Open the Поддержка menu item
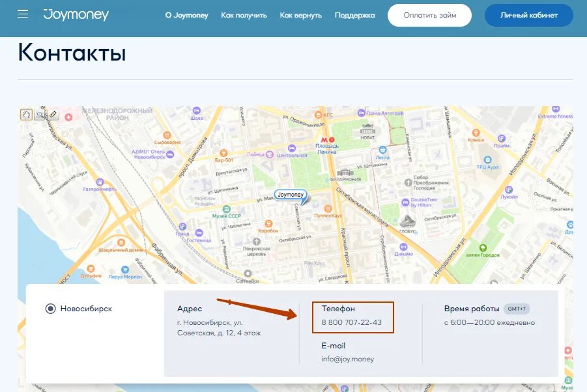This screenshot has width=587, height=392. 354,16
